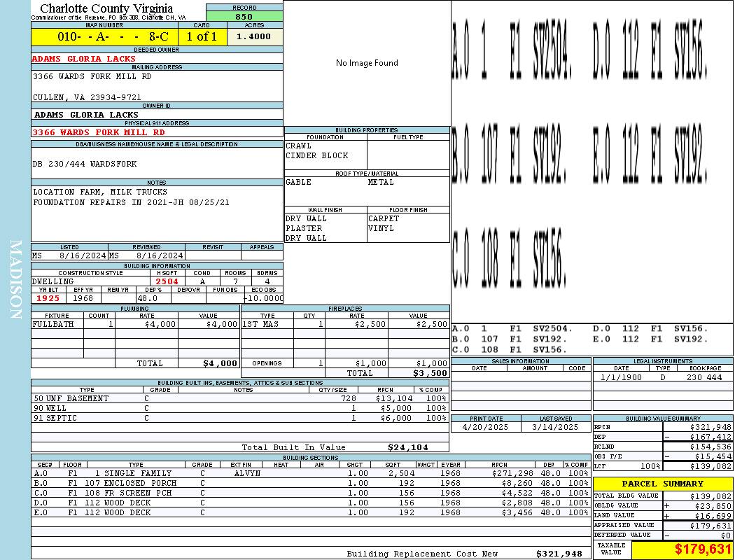This screenshot has width=735, height=560.
Task: Click the OBLDG VALUE $23,850
Action: click(713, 505)
